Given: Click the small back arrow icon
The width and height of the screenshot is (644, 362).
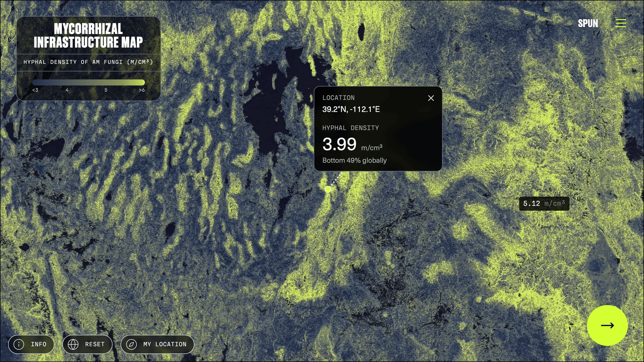Looking at the screenshot, I should [x=571, y=325].
